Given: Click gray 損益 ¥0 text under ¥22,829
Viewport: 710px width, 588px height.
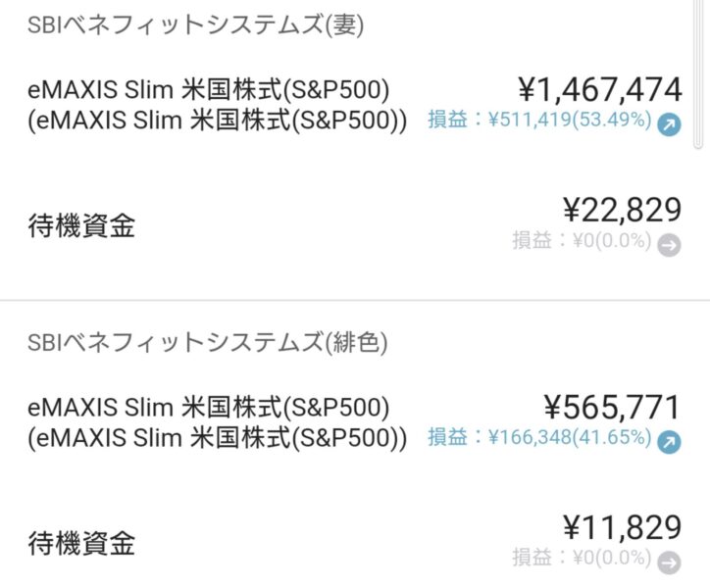Looking at the screenshot, I should pyautogui.click(x=581, y=241).
